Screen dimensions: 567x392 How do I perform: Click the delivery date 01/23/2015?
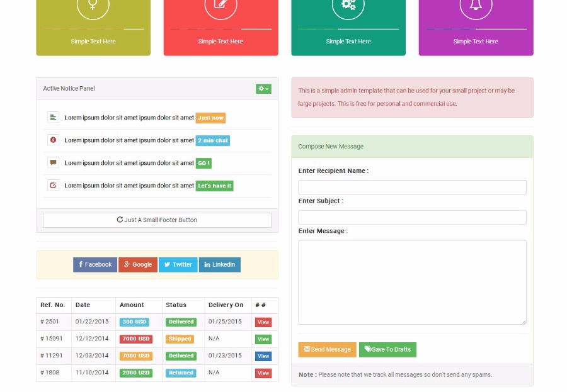click(225, 356)
